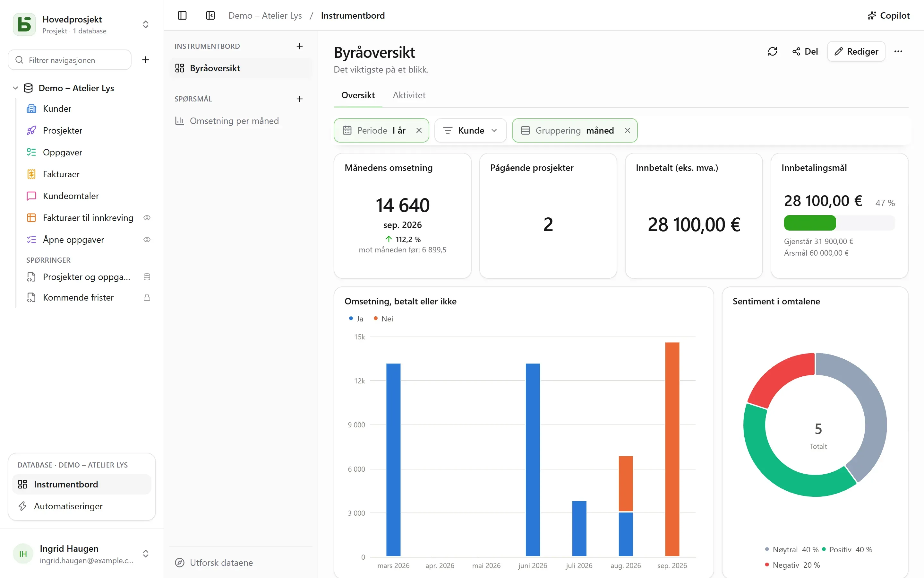
Task: Open Fakturaer table
Action: pos(88,174)
